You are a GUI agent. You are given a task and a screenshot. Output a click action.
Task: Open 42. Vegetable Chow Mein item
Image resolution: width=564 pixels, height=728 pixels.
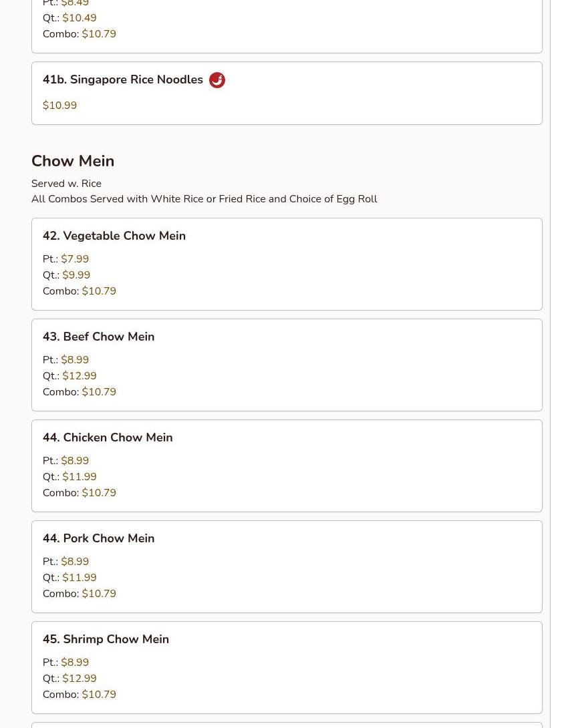[287, 264]
